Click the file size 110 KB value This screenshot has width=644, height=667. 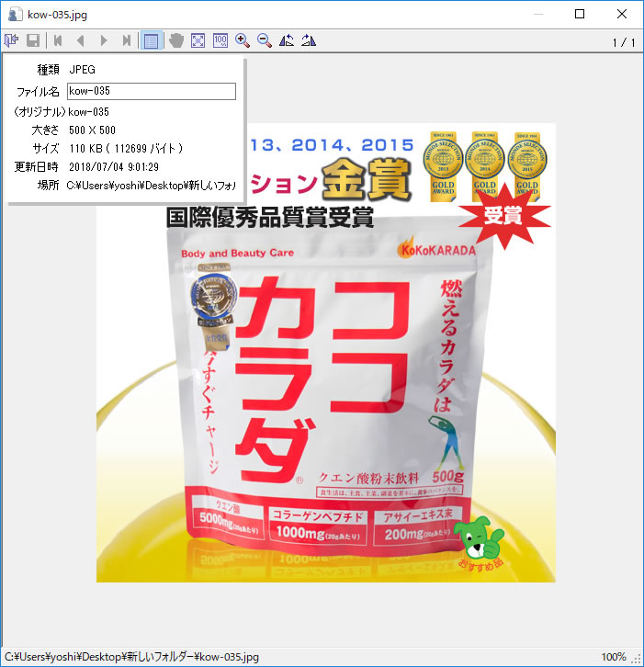point(127,149)
